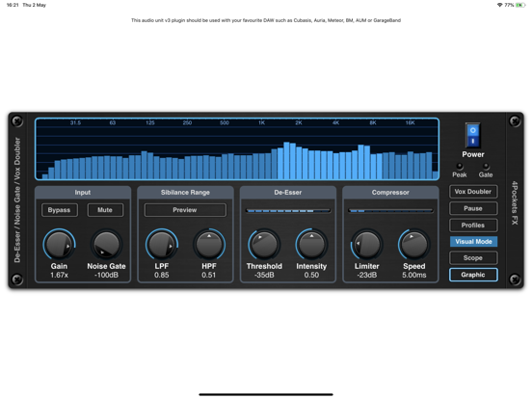Open the Vox Doubler panel
Screen dimensions: 532x399
point(473,192)
